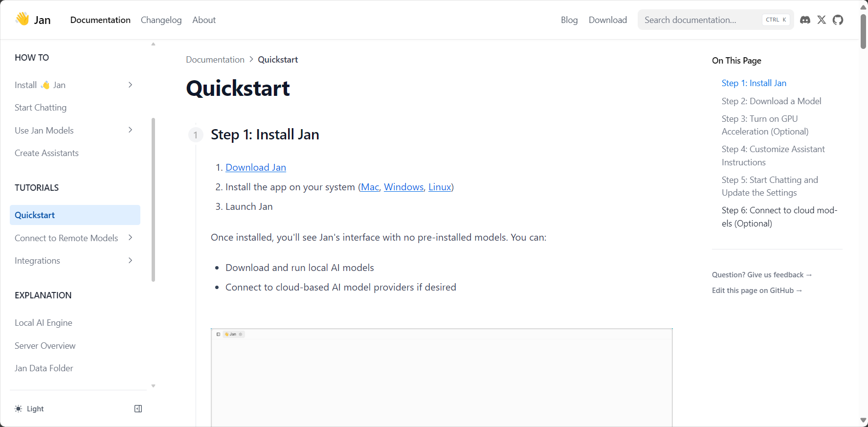Jump to Step 1: Install Jan
Image resolution: width=868 pixels, height=427 pixels.
(x=754, y=83)
